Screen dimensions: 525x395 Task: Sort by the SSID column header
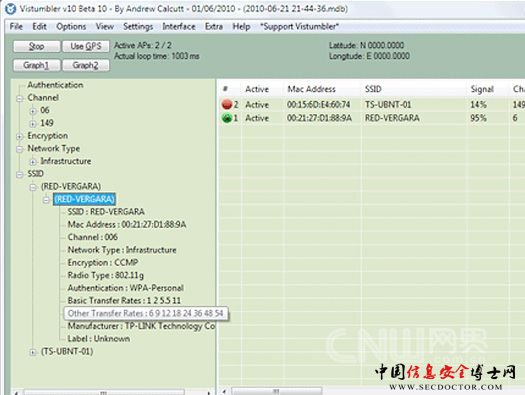[x=414, y=89]
